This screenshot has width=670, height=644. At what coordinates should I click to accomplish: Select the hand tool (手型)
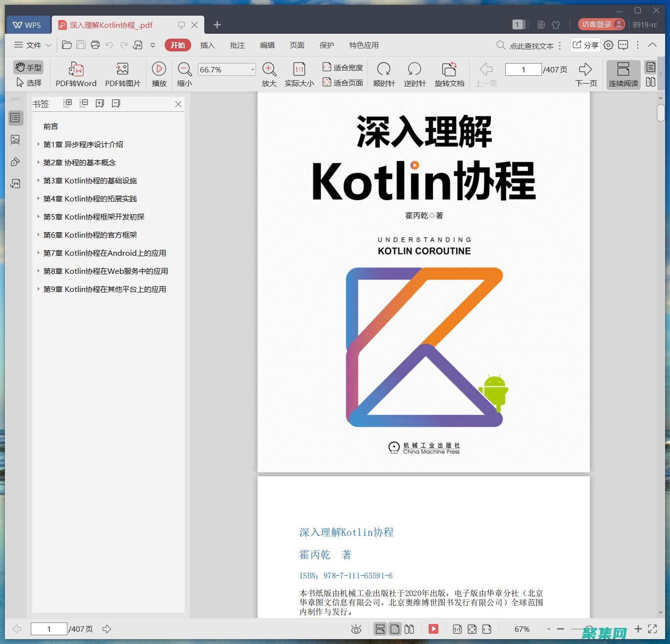28,67
